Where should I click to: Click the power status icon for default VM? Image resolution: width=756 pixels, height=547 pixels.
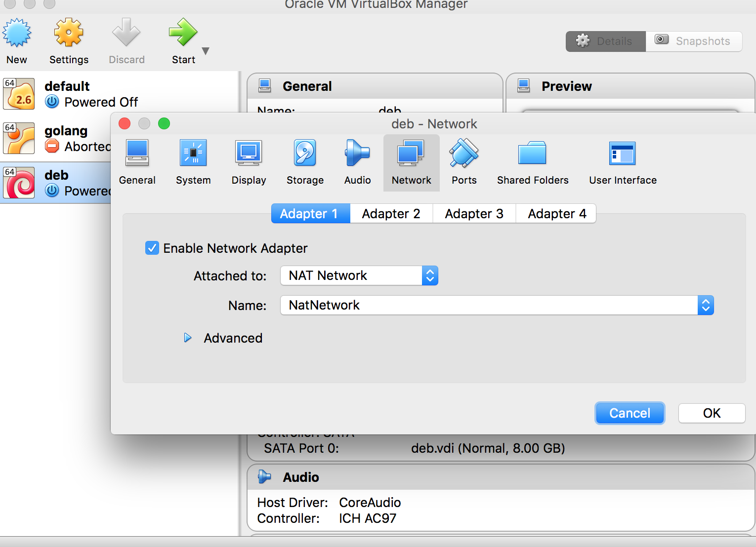[x=52, y=102]
